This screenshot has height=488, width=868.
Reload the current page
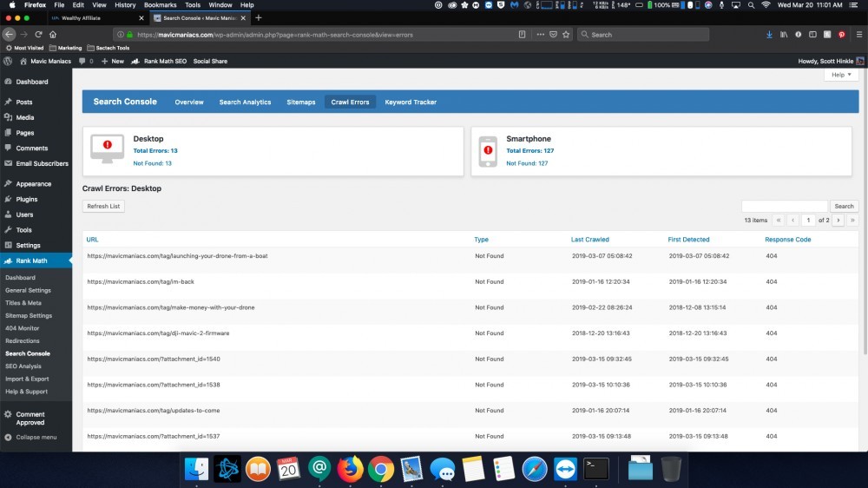point(38,35)
